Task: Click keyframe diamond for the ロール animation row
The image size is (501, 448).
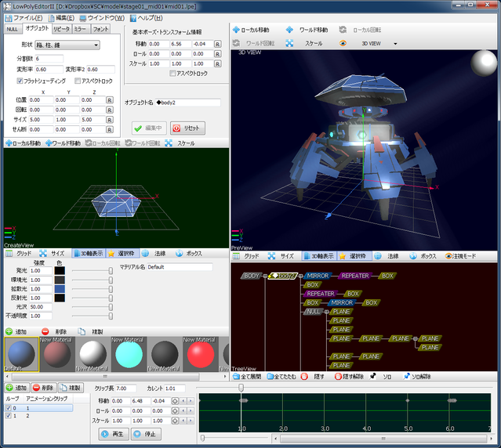Action: click(x=175, y=411)
